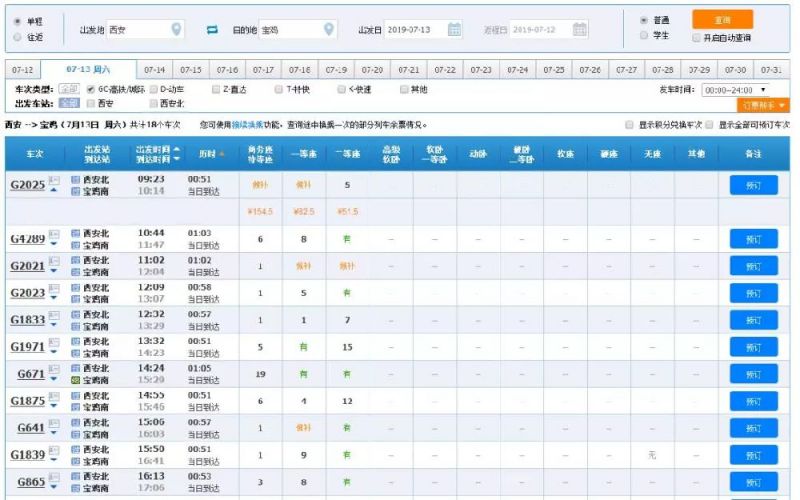Swap departure and destination stations
Viewport: 800px width, 500px height.
click(212, 30)
